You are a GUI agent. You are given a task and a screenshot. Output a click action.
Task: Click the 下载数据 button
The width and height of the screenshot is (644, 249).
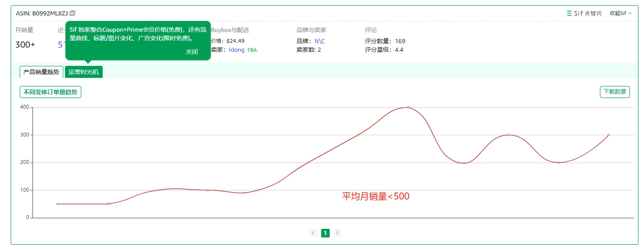pos(614,92)
